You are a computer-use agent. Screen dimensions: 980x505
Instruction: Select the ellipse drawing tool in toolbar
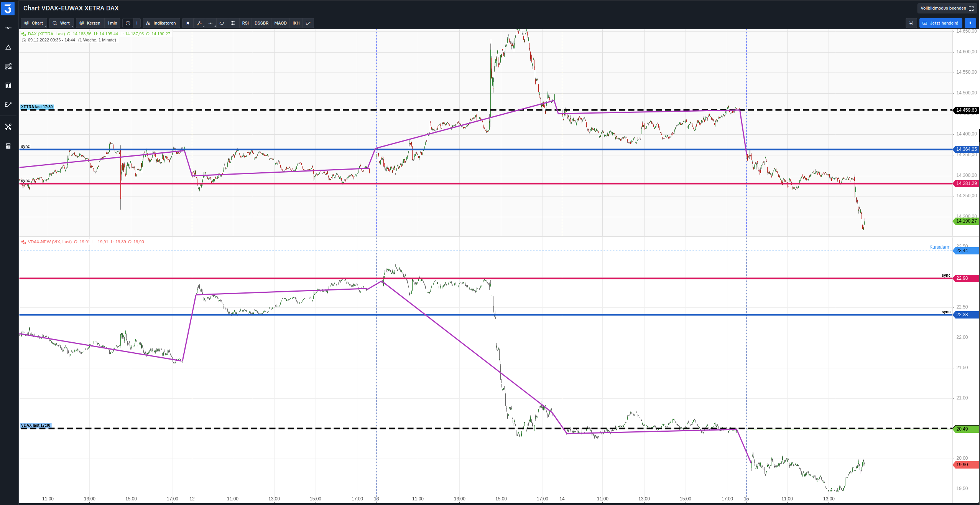[222, 23]
